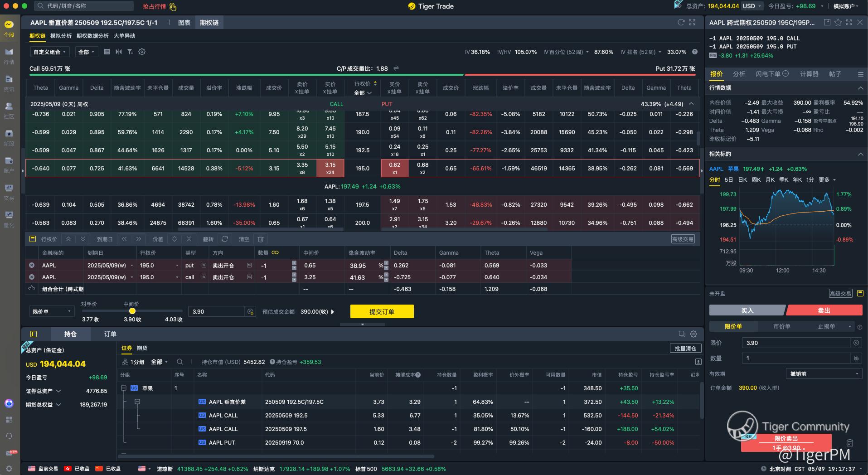Remove the AAPL call leg row
Viewport: 868px width, 475px height.
(x=32, y=277)
